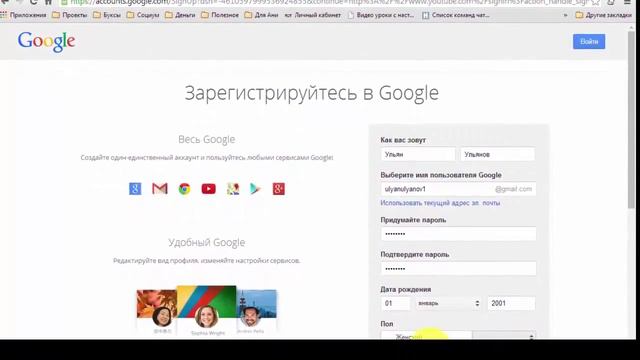Click the Gmail envelope icon
Image resolution: width=640 pixels, height=360 pixels.
point(160,189)
